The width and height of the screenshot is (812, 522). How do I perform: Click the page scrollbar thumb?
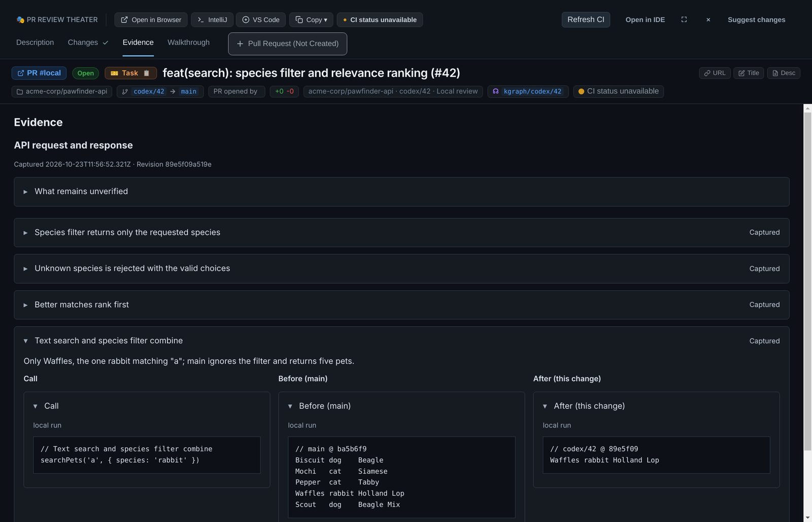(x=807, y=281)
